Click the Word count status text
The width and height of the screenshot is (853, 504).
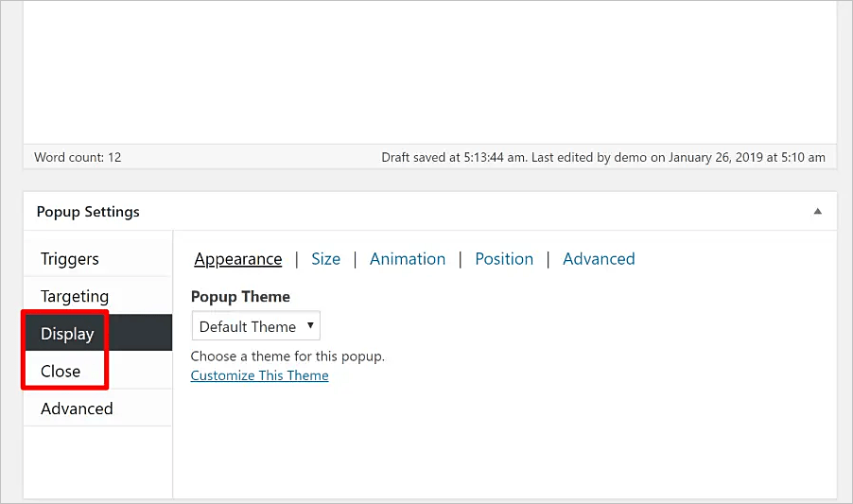pyautogui.click(x=78, y=157)
